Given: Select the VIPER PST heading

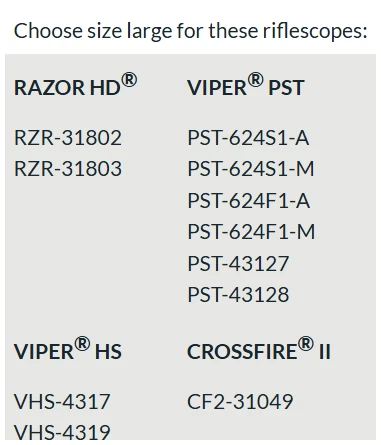Looking at the screenshot, I should tap(246, 85).
